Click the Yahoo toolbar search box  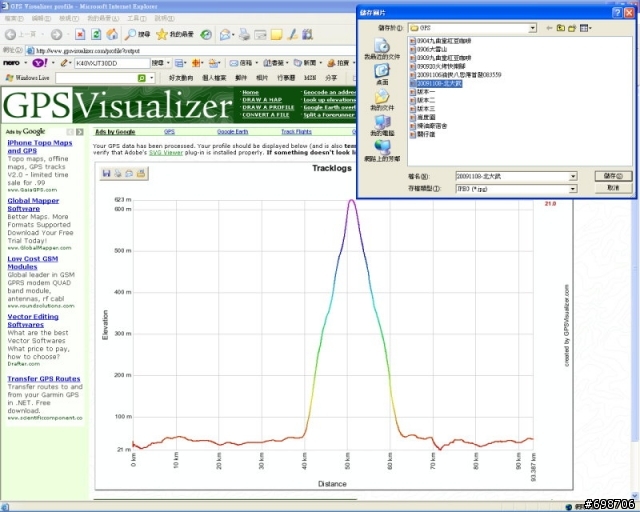(112, 63)
